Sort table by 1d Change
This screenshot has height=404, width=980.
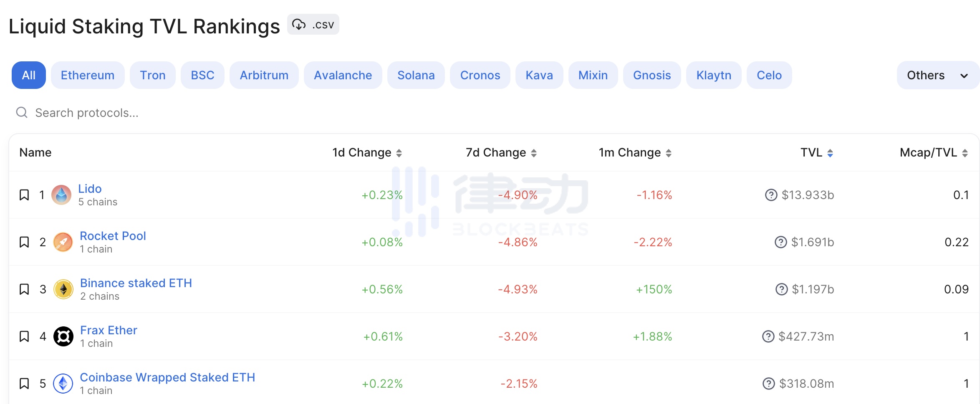pyautogui.click(x=367, y=153)
